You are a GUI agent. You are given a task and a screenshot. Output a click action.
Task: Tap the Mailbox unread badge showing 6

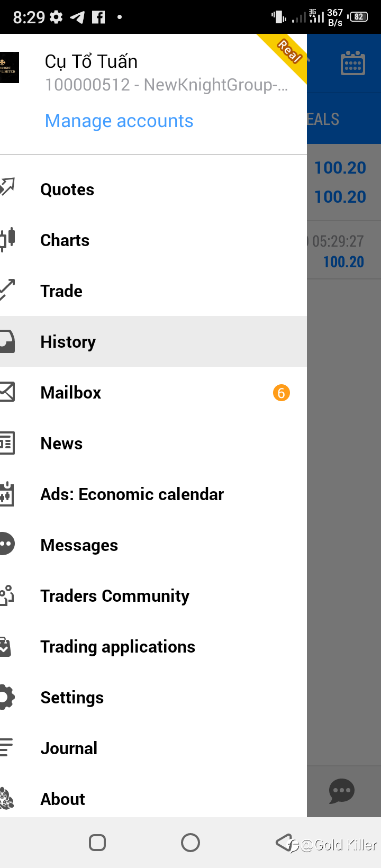tap(281, 393)
